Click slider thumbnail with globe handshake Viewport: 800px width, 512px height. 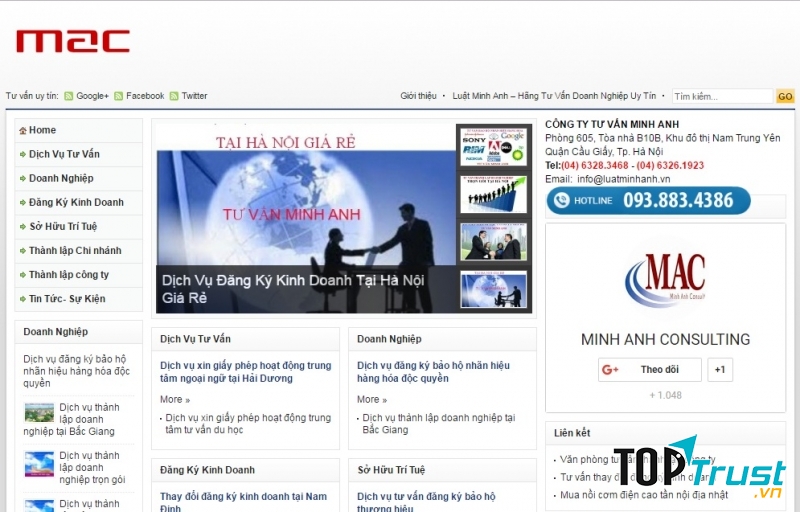tap(493, 289)
